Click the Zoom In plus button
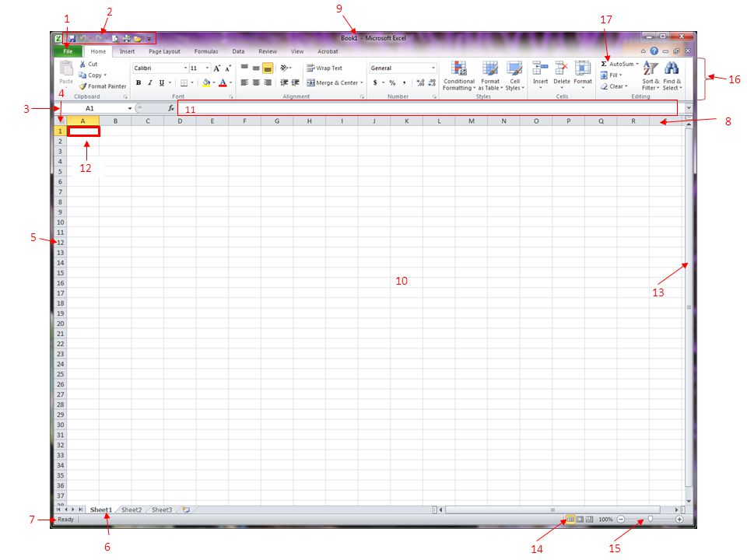The width and height of the screenshot is (747, 560). coord(679,520)
